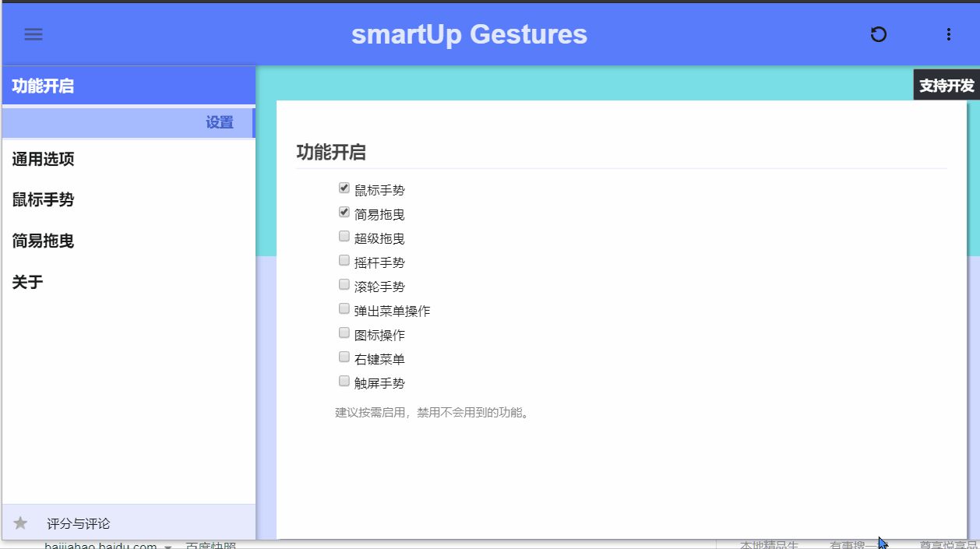Open 鼠标手势 in the sidebar
Screen dimensions: 980x549
click(129, 200)
